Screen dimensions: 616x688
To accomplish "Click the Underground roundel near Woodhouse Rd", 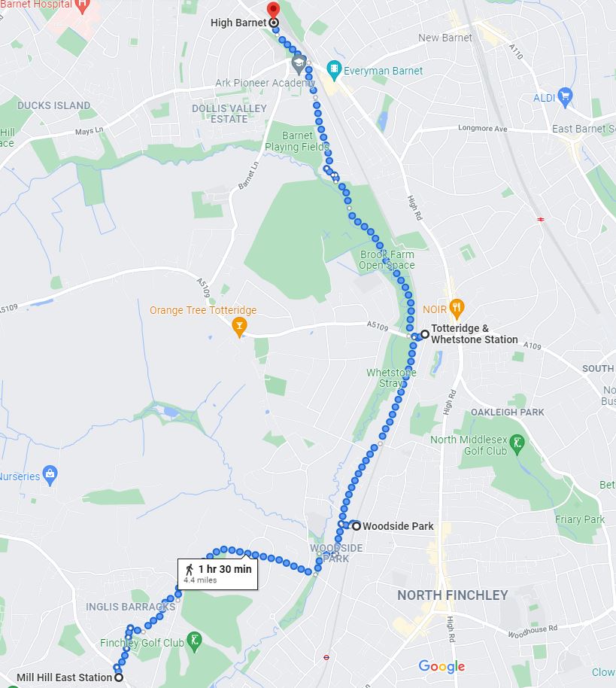I will [326, 657].
